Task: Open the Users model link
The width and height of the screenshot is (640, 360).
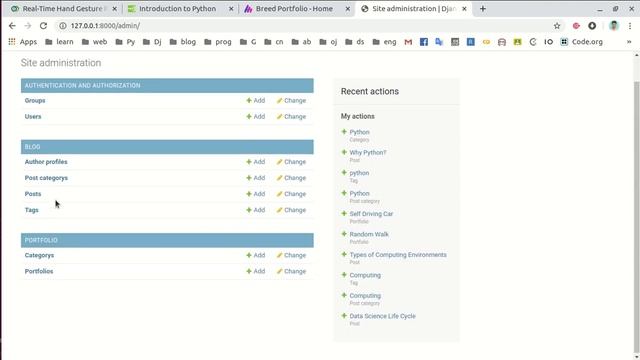Action: 33,116
